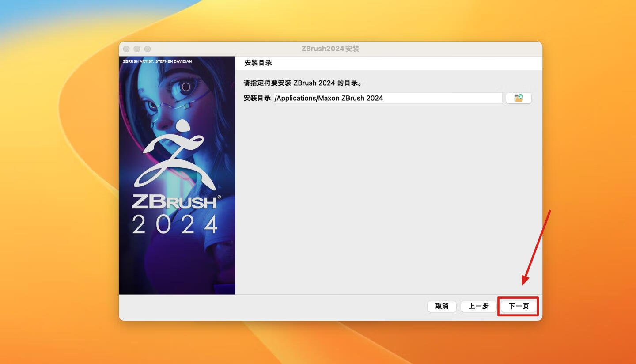Click the 安装目录 field label
The image size is (636, 364).
coord(257,98)
